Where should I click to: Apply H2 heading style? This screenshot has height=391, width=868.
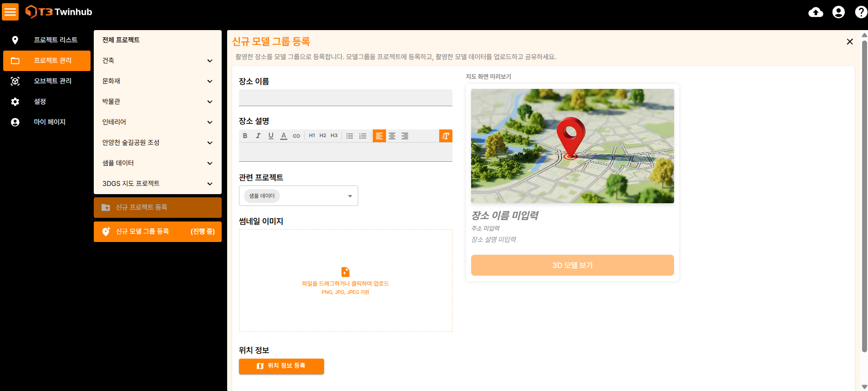click(323, 136)
